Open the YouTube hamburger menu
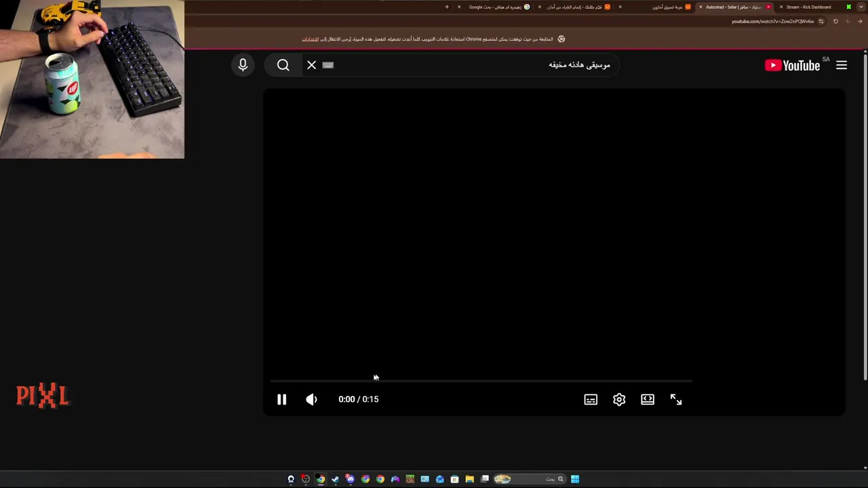868x488 pixels. pos(842,65)
